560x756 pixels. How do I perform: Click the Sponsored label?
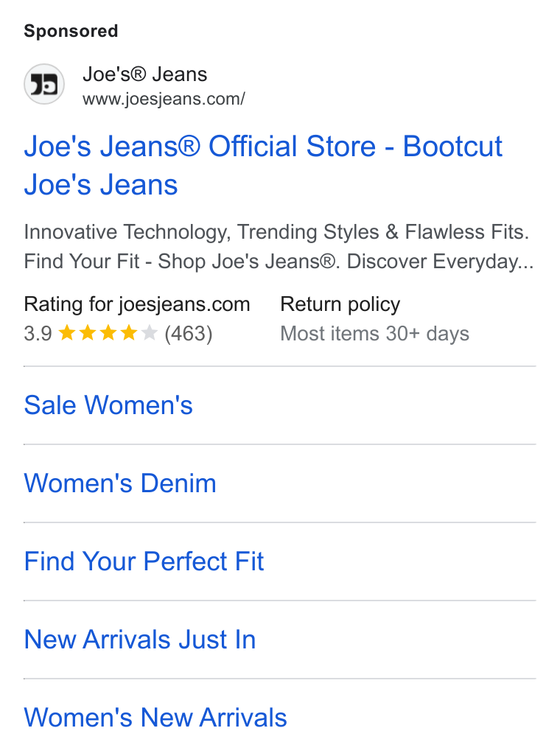71,31
